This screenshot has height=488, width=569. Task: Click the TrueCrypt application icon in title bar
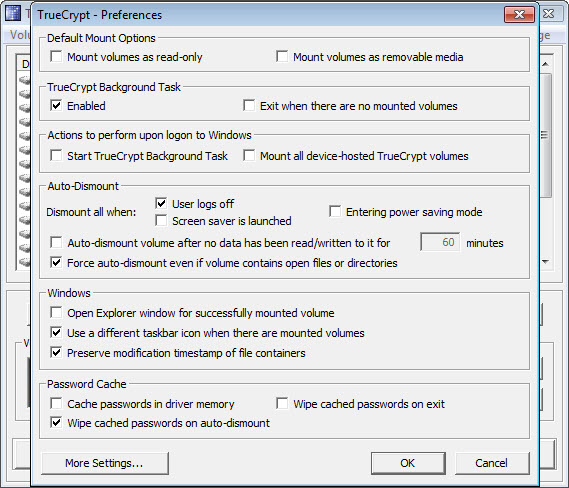13,13
